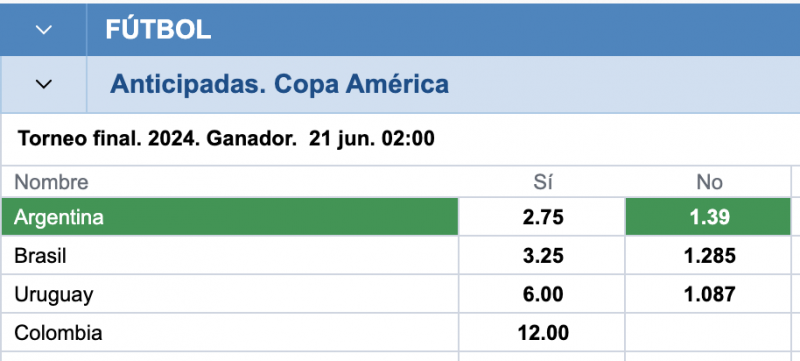Open the FÚTBOL category header

click(158, 30)
